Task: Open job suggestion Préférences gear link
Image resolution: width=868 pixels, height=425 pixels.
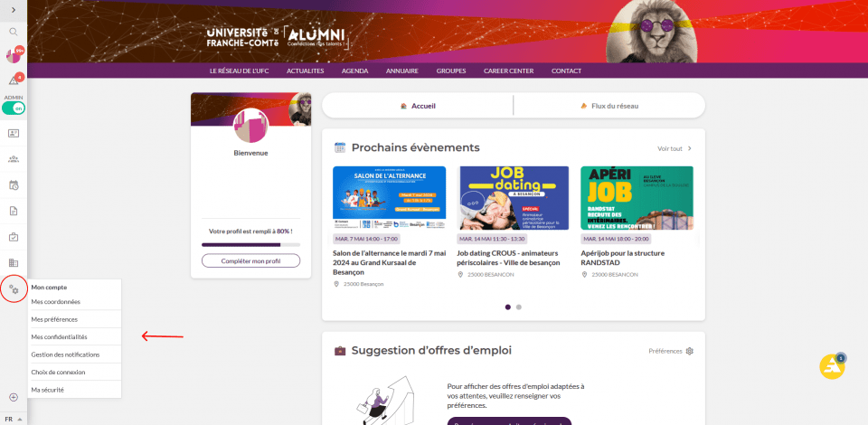Action: pyautogui.click(x=671, y=351)
